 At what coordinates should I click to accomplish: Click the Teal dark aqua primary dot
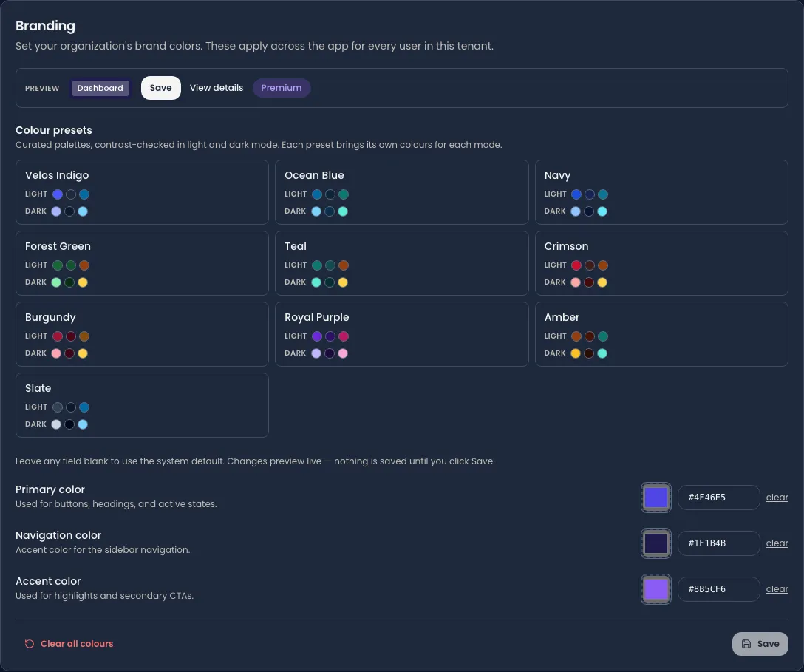[x=316, y=282]
